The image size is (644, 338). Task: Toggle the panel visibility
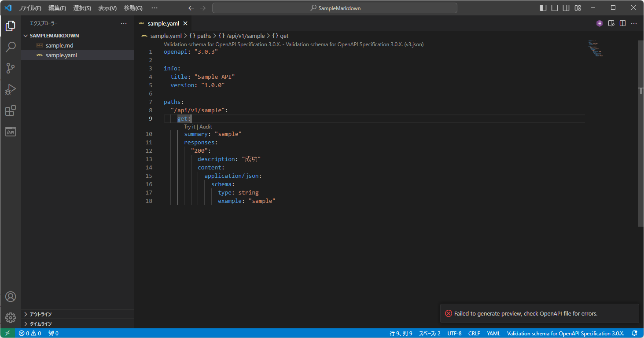554,7
